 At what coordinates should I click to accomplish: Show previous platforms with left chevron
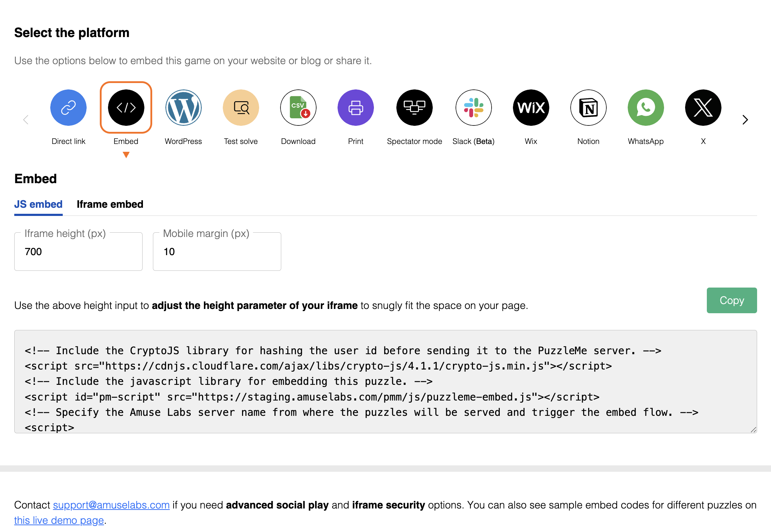coord(26,120)
